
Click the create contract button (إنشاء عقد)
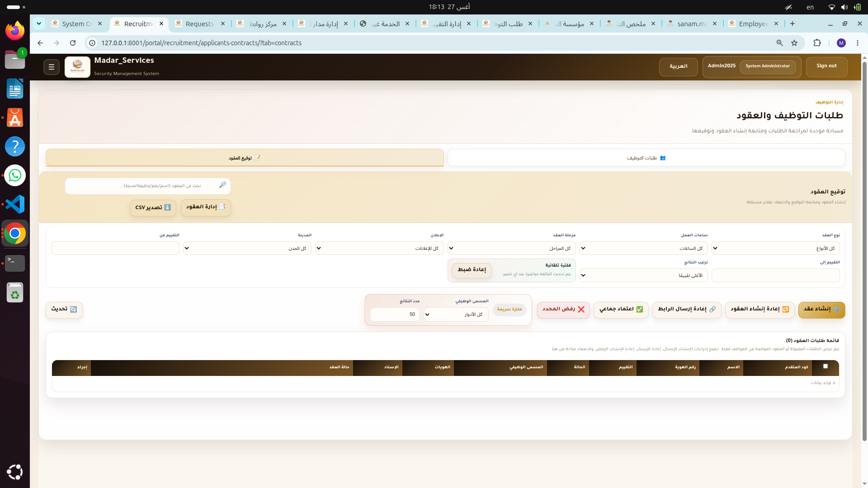821,310
